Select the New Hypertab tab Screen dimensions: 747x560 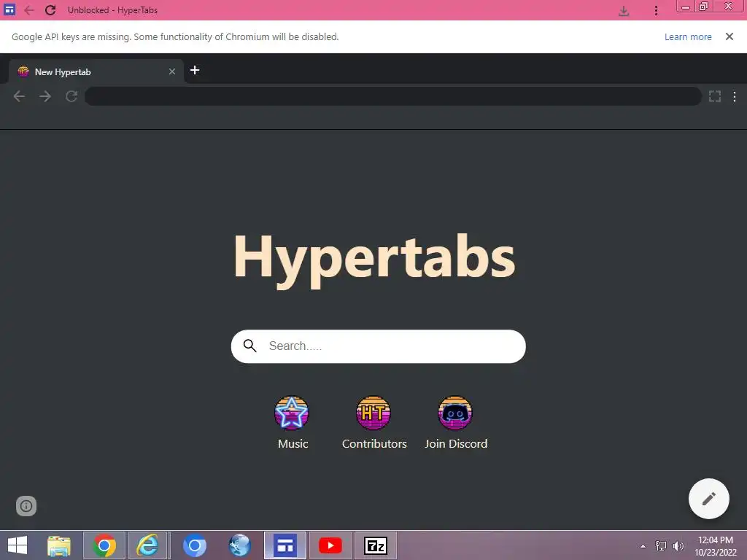pos(96,71)
